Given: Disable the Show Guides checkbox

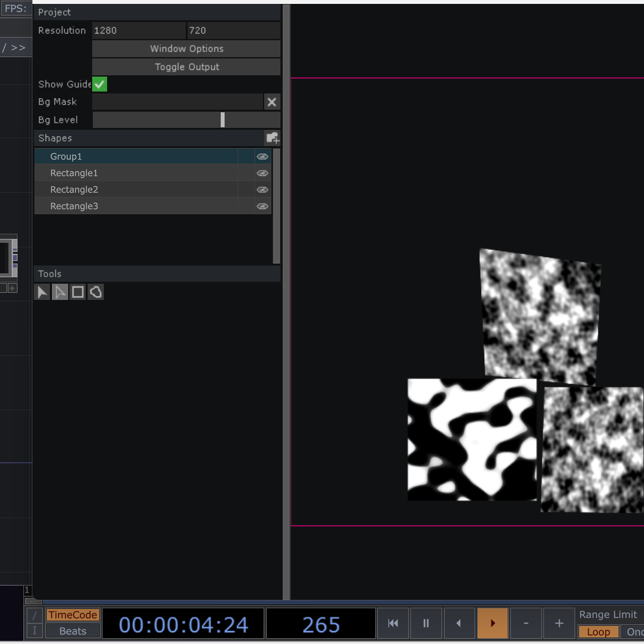Looking at the screenshot, I should 99,84.
